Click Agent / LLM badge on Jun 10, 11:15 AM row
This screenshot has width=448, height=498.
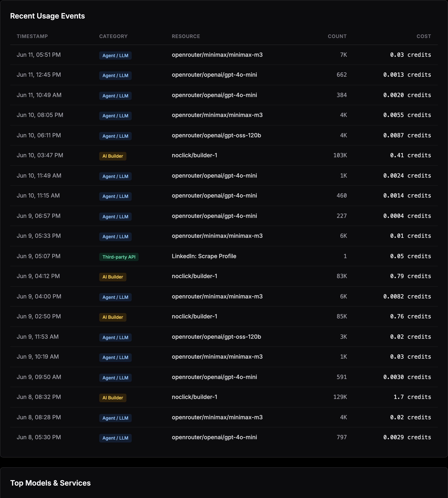(115, 196)
